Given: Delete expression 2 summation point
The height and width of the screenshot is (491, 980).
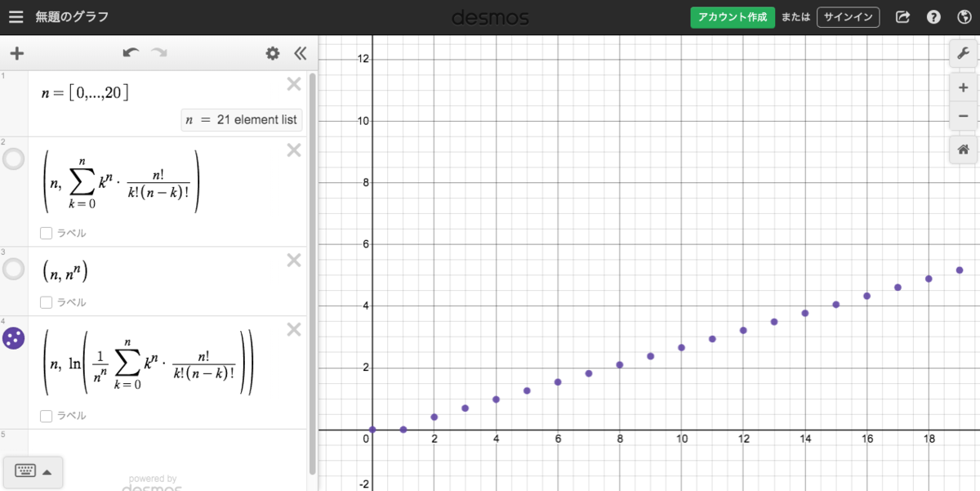Looking at the screenshot, I should pos(294,150).
